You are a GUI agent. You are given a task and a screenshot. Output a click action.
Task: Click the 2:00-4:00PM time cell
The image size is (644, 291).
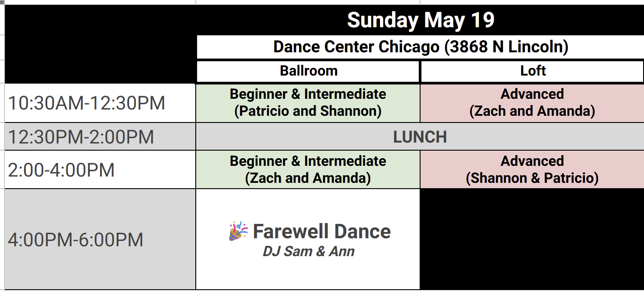click(x=100, y=170)
